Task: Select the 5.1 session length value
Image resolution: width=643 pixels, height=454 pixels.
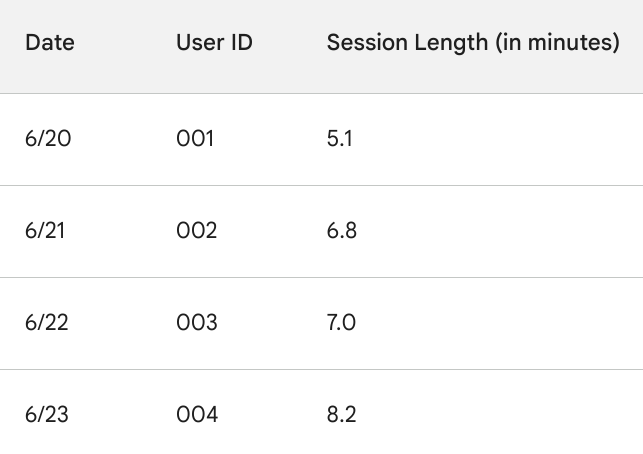Action: coord(339,139)
